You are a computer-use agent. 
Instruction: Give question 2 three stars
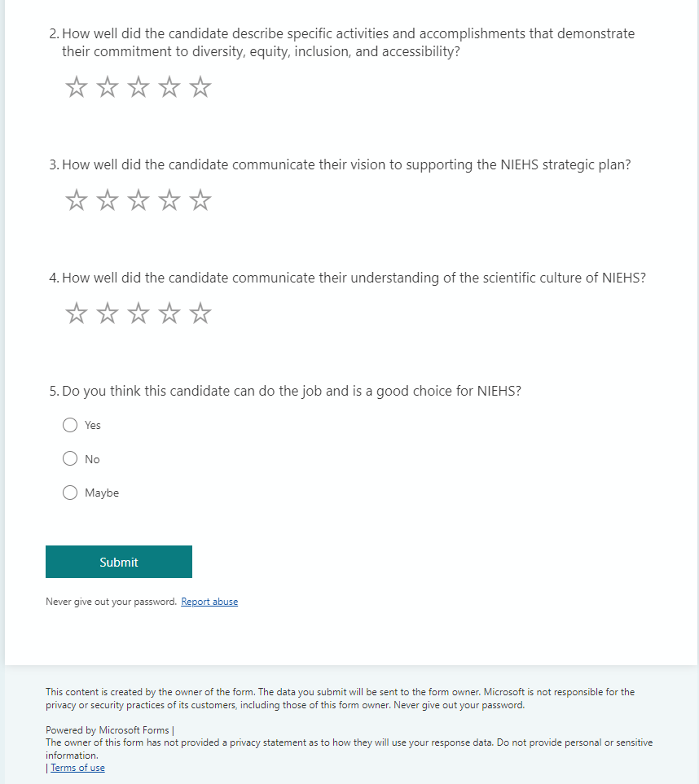[x=138, y=87]
